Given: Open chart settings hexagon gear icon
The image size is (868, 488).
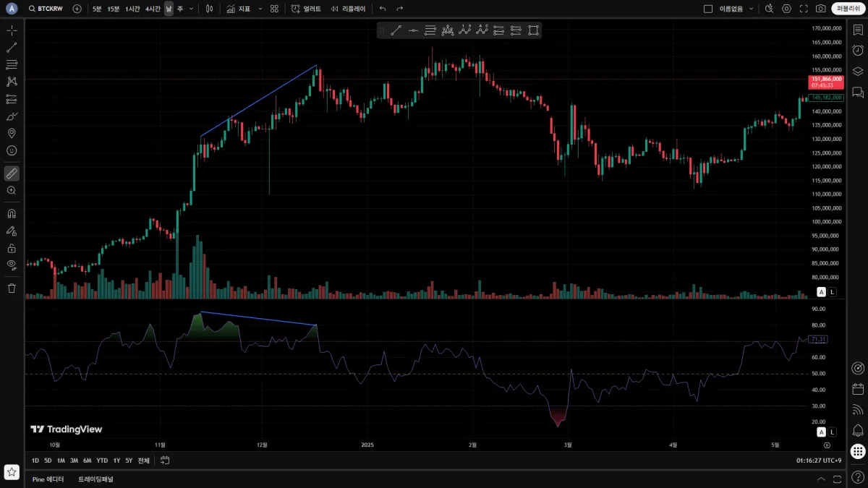Looking at the screenshot, I should click(787, 9).
